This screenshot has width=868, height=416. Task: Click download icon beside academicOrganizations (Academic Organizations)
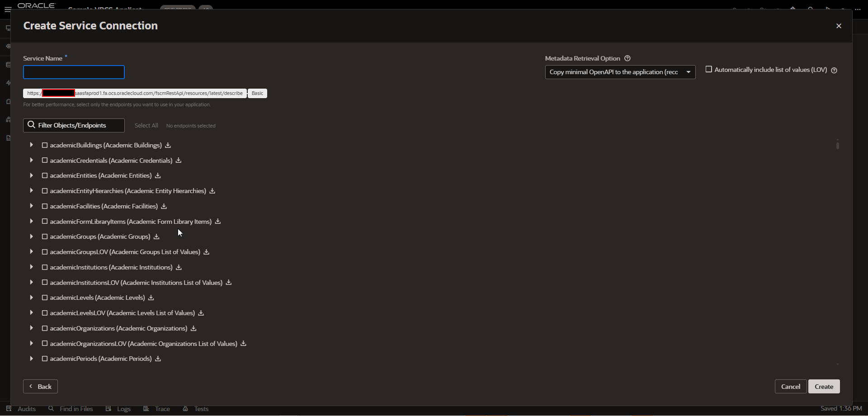coord(193,328)
